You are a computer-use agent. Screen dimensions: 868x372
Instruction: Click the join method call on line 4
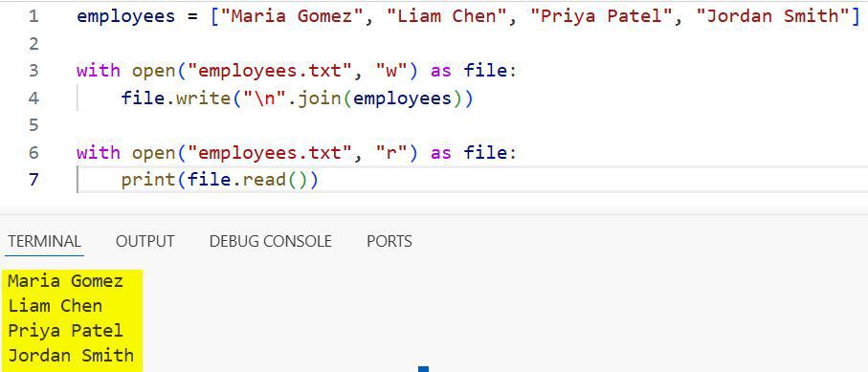tap(320, 99)
